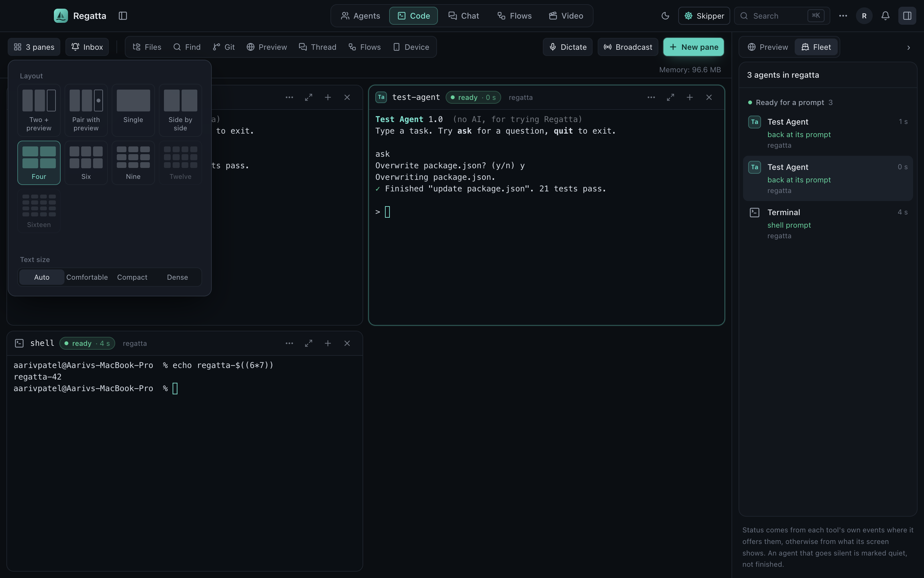Image resolution: width=924 pixels, height=578 pixels.
Task: Open shell pane more options menu
Action: (289, 343)
